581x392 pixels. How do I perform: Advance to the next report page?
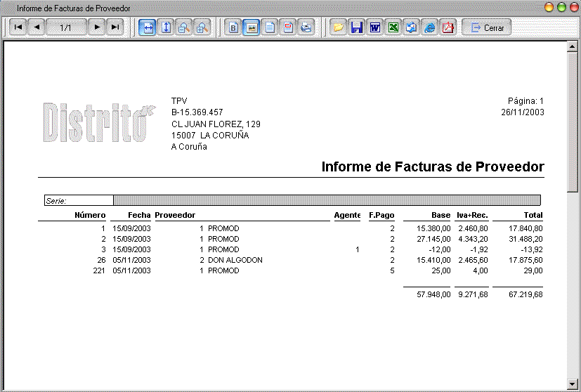(98, 27)
